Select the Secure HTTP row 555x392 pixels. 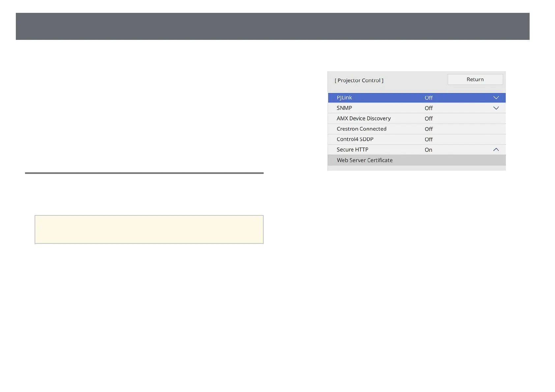(417, 150)
